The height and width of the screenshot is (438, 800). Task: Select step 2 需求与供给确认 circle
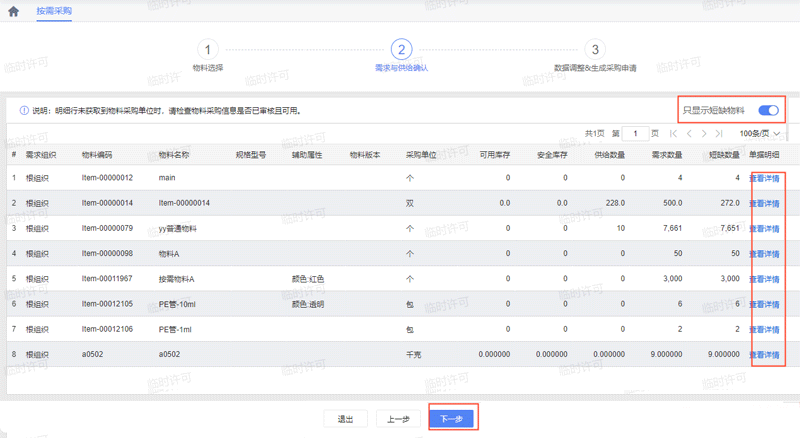pyautogui.click(x=402, y=50)
